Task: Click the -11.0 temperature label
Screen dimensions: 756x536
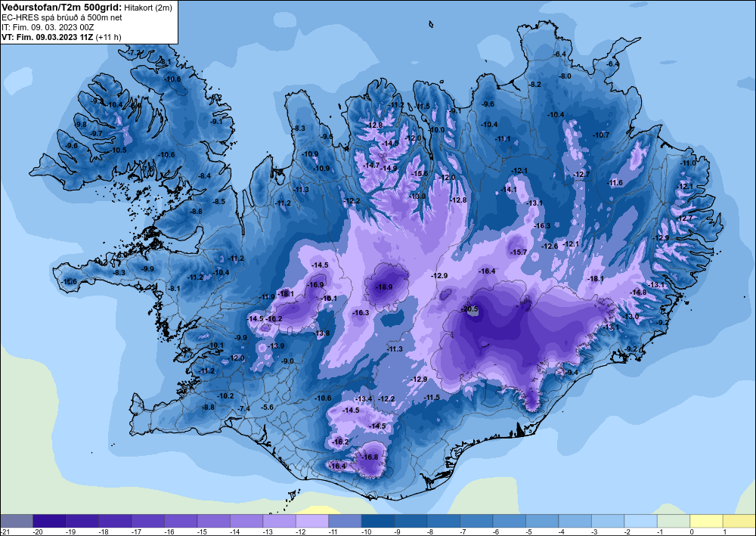Action: pyautogui.click(x=688, y=163)
